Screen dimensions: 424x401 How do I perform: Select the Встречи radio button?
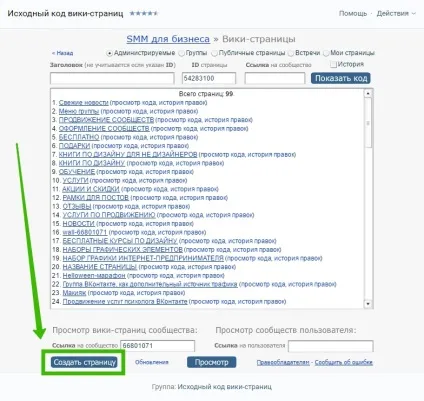[x=291, y=53]
